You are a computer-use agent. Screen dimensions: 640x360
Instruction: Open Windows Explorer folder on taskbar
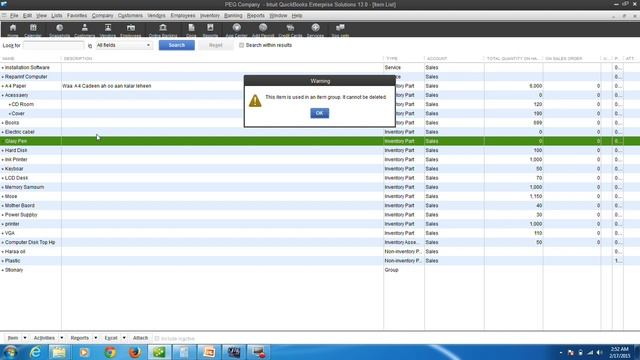59,352
